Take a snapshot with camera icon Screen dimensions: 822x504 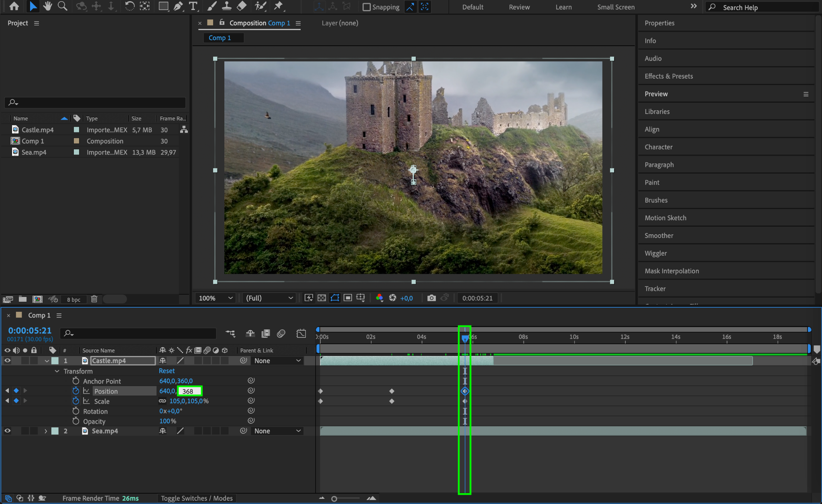coord(431,298)
